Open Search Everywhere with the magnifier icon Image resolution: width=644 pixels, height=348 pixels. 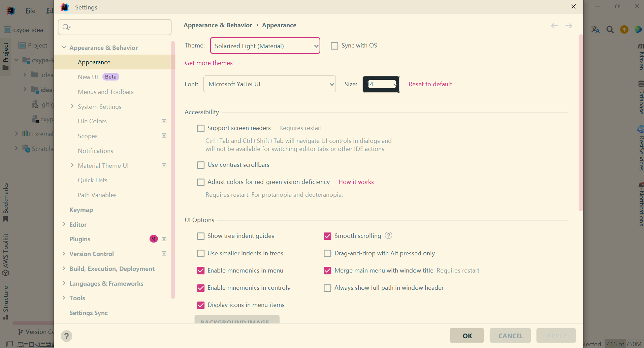click(610, 30)
